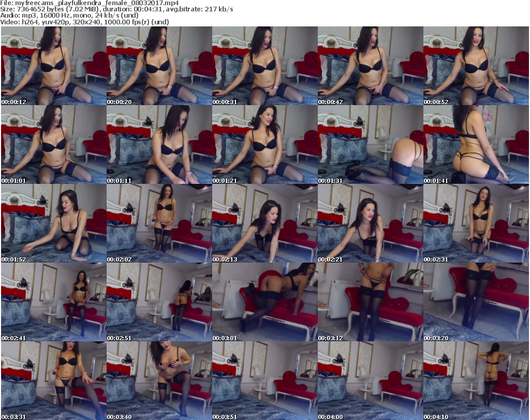Pick the frame thumbnail stamped 00:03:01
The width and height of the screenshot is (530, 420).
[264, 302]
